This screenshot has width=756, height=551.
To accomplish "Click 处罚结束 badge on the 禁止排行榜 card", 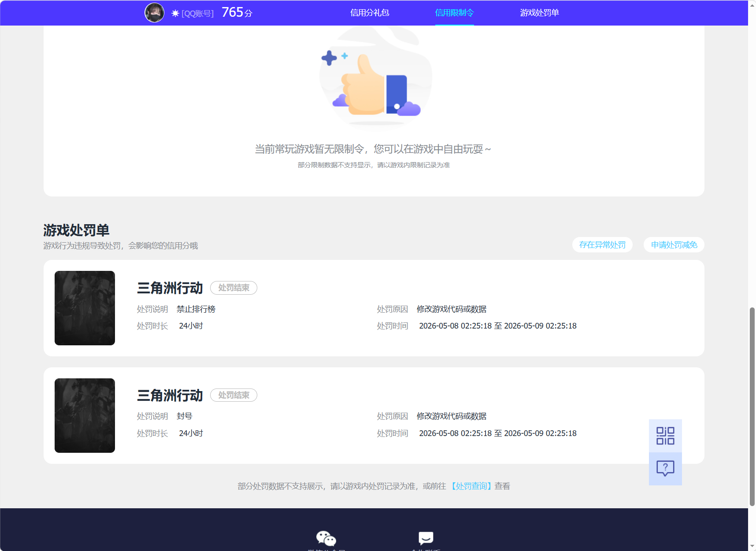I will coord(233,288).
